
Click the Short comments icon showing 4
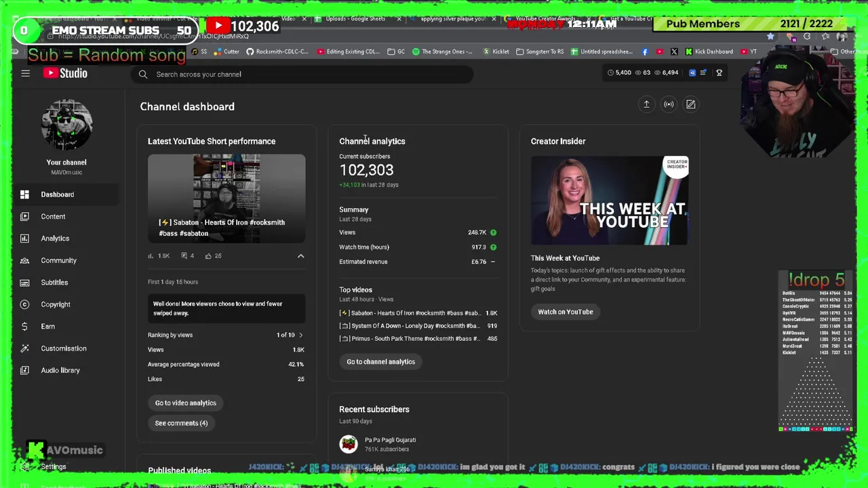(184, 256)
